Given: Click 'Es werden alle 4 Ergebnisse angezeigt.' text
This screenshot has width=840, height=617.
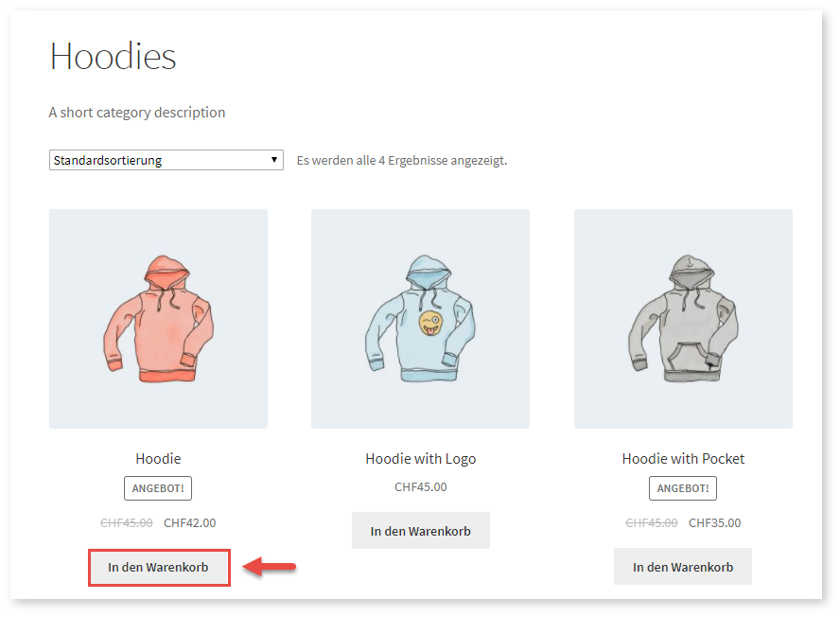Looking at the screenshot, I should [402, 160].
